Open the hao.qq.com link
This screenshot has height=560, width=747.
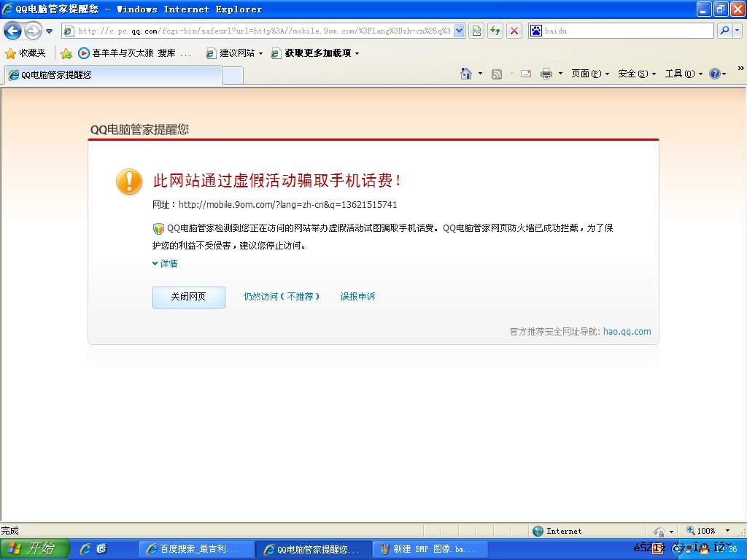[x=627, y=332]
